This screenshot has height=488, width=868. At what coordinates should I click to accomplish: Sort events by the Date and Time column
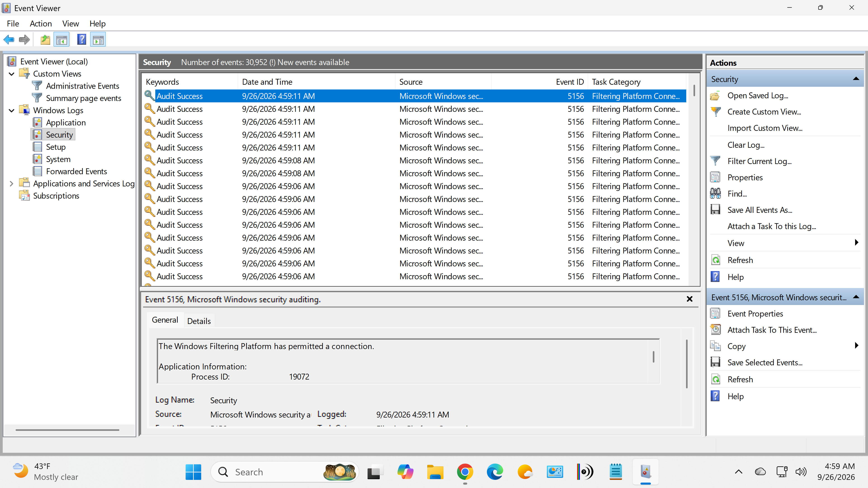pyautogui.click(x=316, y=82)
